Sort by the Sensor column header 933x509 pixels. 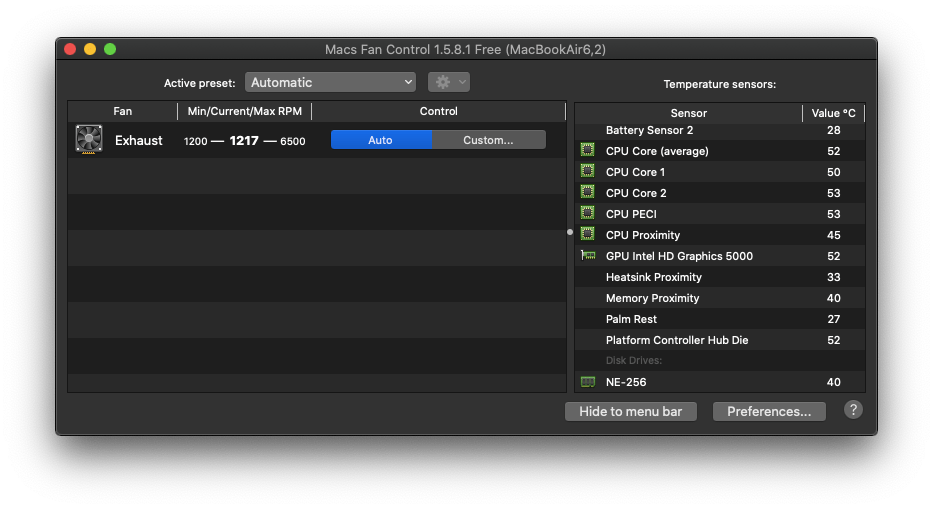688,113
